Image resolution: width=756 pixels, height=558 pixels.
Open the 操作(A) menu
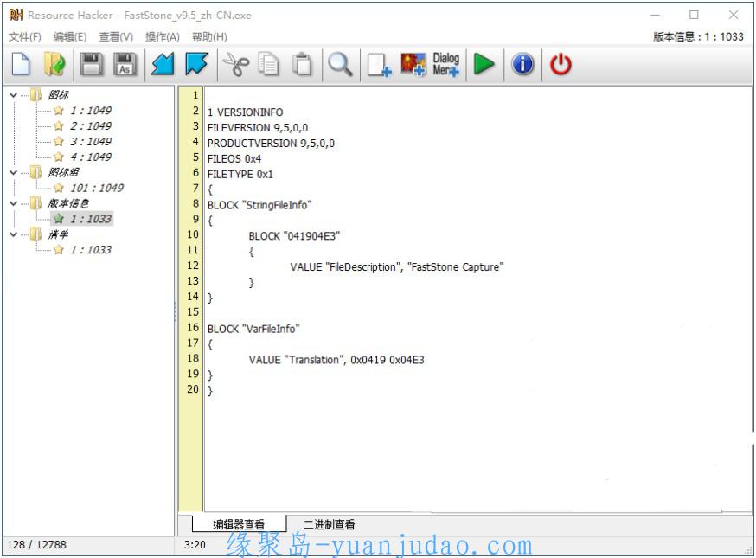163,36
